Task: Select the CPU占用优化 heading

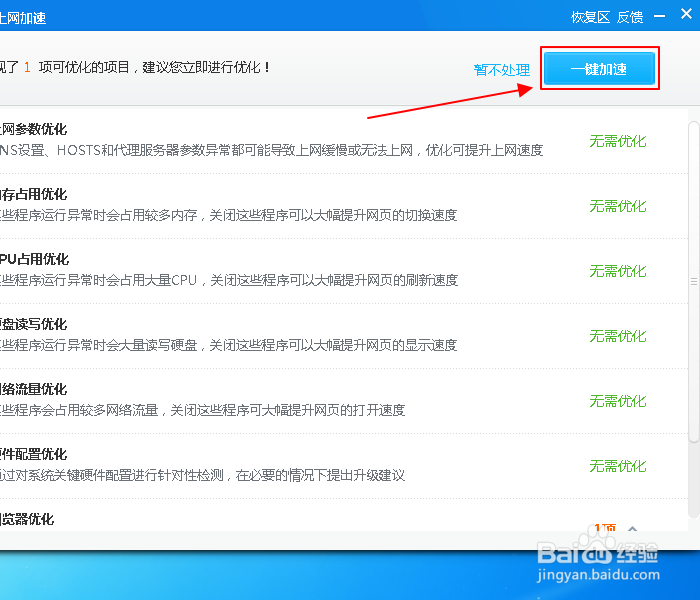Action: pyautogui.click(x=34, y=259)
